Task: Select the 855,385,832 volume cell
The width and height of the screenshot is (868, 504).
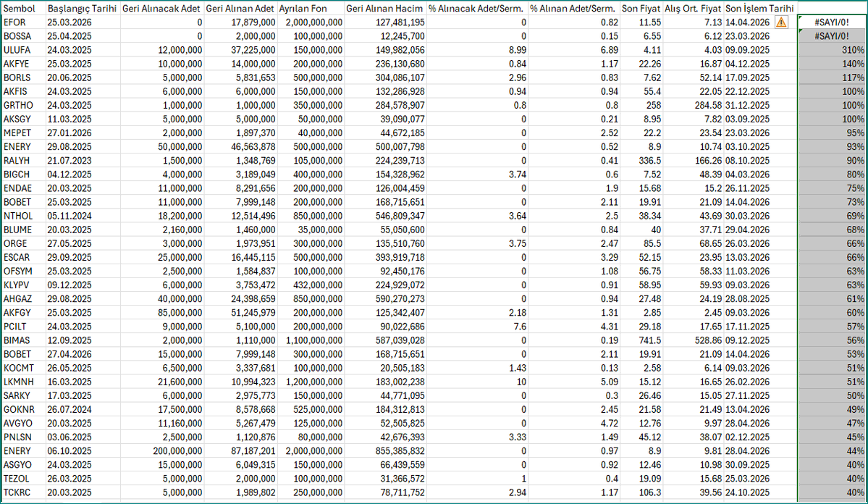Action: point(385,451)
